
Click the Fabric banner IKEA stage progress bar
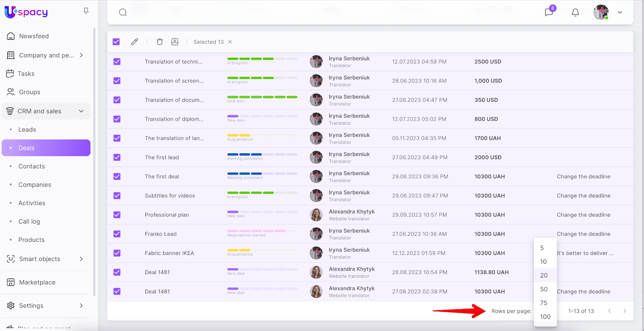pyautogui.click(x=262, y=250)
